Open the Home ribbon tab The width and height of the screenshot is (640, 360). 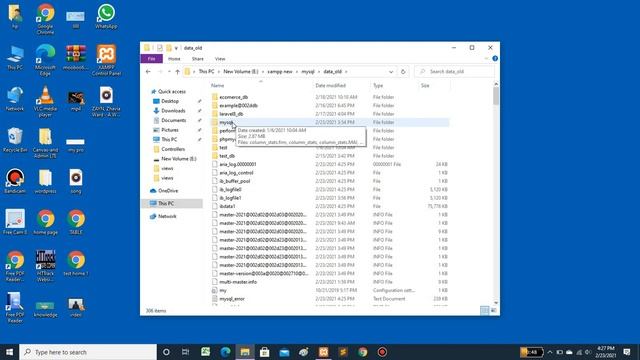(174, 59)
